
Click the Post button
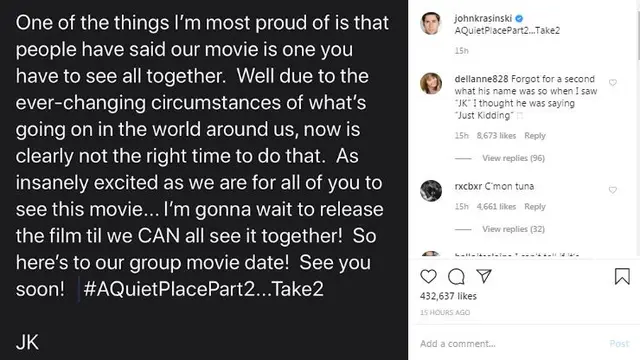point(619,344)
